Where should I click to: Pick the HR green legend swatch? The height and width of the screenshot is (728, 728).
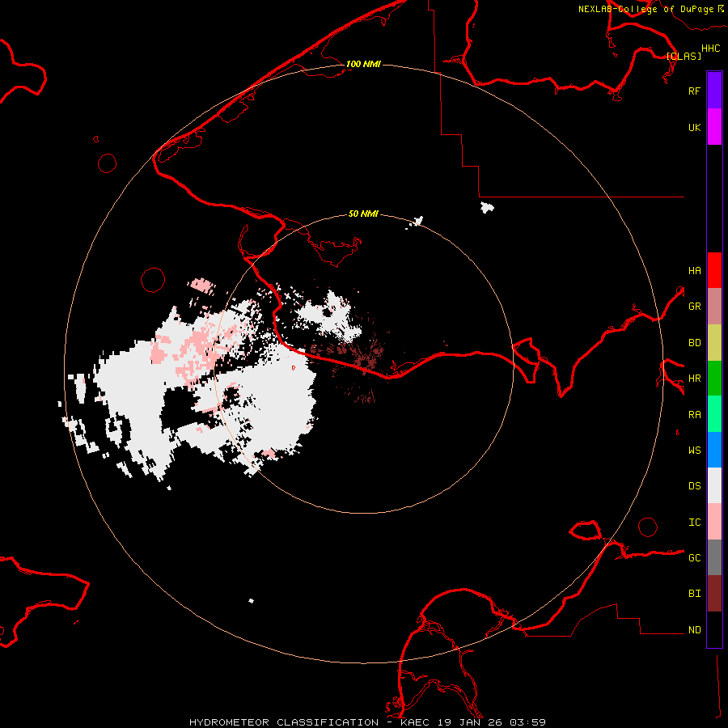[714, 379]
